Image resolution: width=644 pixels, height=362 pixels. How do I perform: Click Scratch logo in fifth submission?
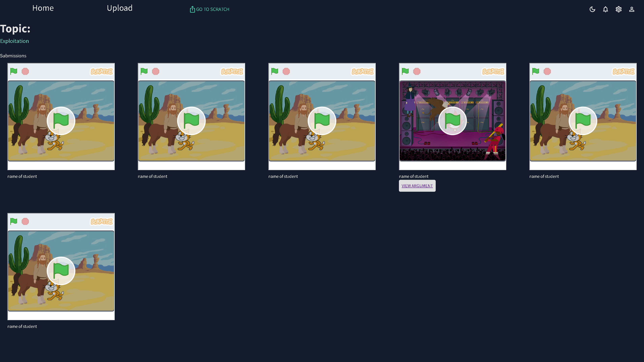pos(623,72)
